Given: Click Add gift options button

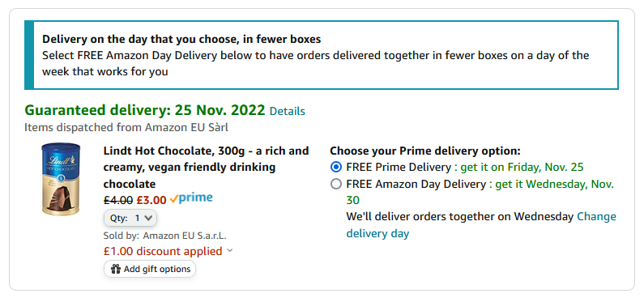Looking at the screenshot, I should 150,269.
